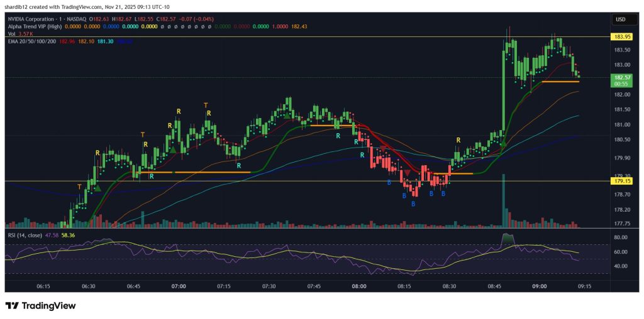This screenshot has width=644, height=319.
Task: Toggle the EMA 20/50/100/200 indicator legend
Action: tap(31, 41)
